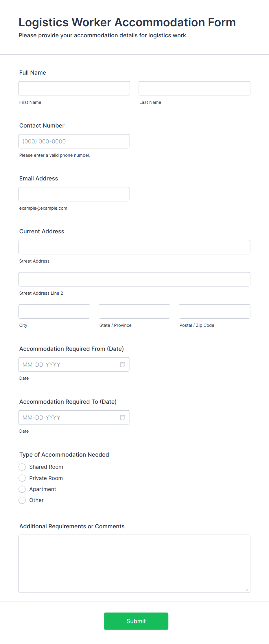Focus the Last Name field
This screenshot has width=269, height=644.
point(194,88)
